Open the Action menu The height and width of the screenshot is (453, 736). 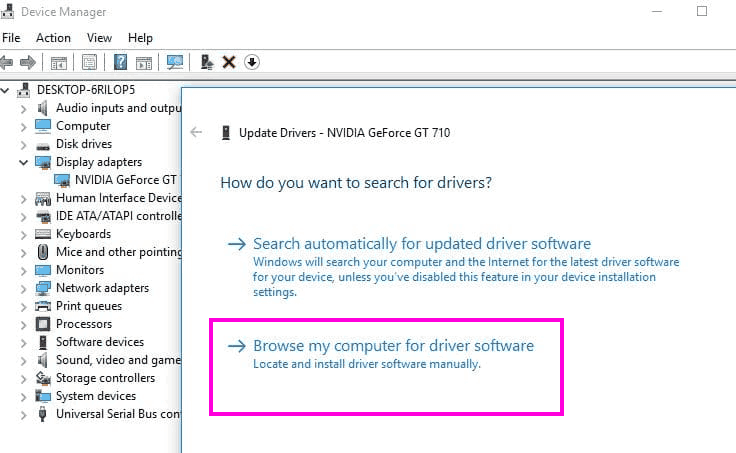54,38
